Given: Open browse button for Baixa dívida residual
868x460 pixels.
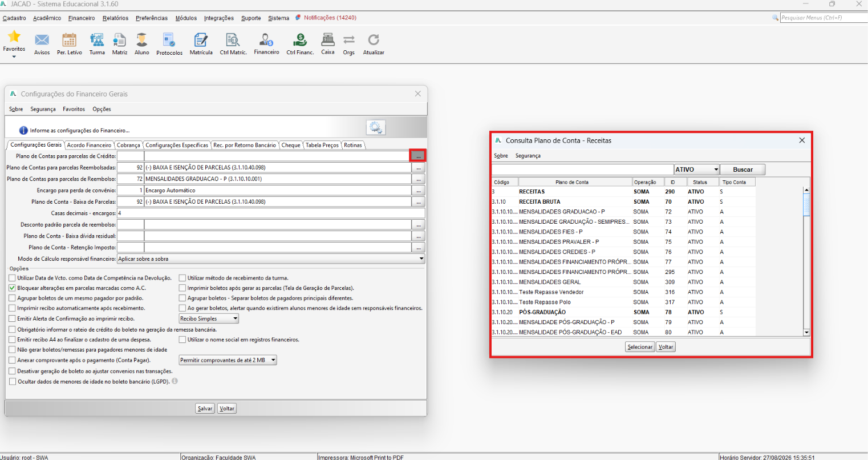Looking at the screenshot, I should click(x=419, y=236).
